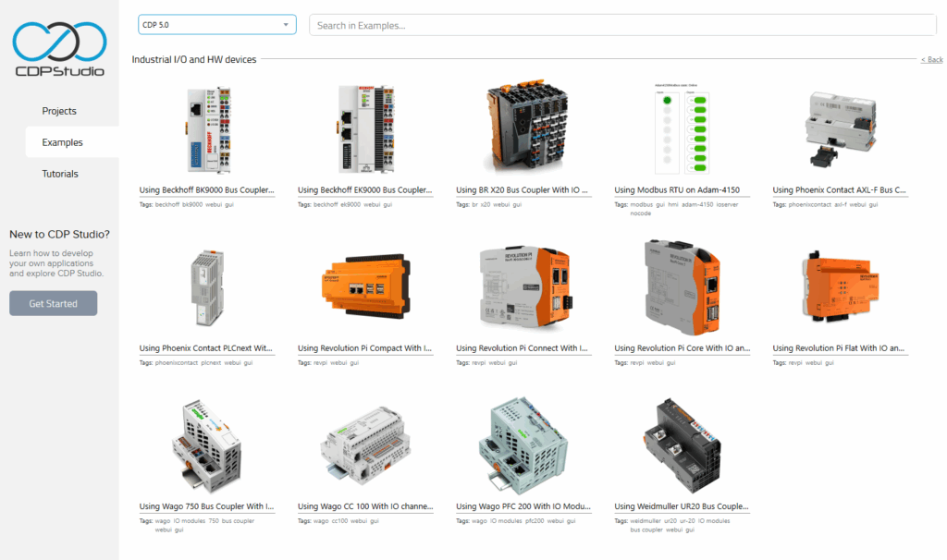Switch to the Tutorials tab
Viewport: 947px width, 560px height.
pos(60,174)
